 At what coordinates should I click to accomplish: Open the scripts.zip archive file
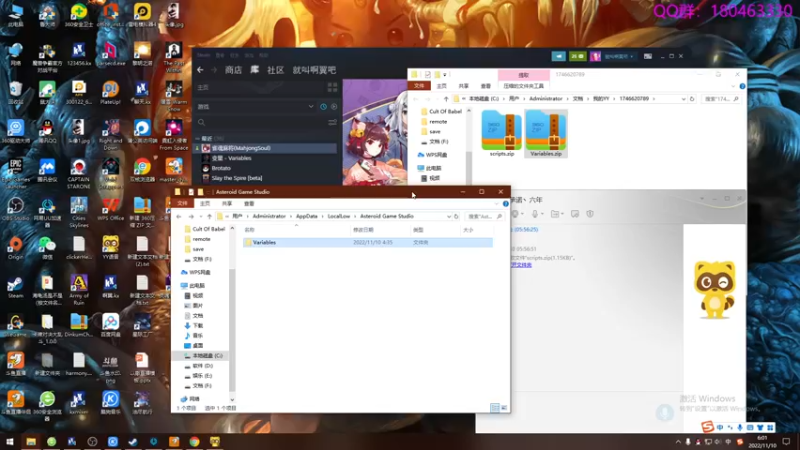(x=502, y=133)
